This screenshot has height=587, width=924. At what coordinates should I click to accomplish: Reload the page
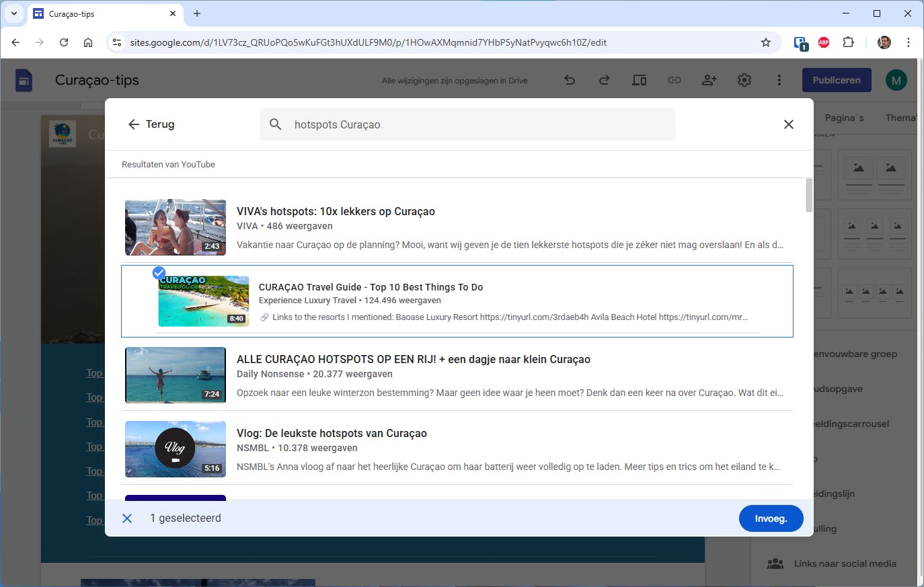pyautogui.click(x=64, y=42)
